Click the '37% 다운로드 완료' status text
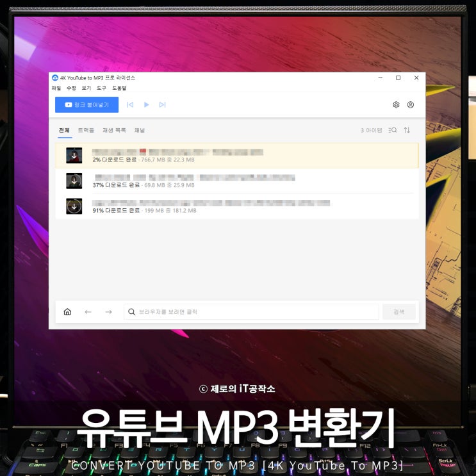The height and width of the screenshot is (476, 476). (x=116, y=185)
